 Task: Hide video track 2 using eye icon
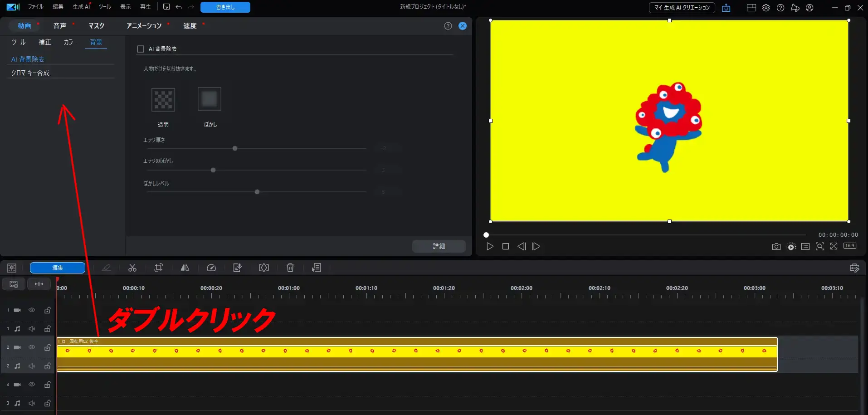click(32, 347)
